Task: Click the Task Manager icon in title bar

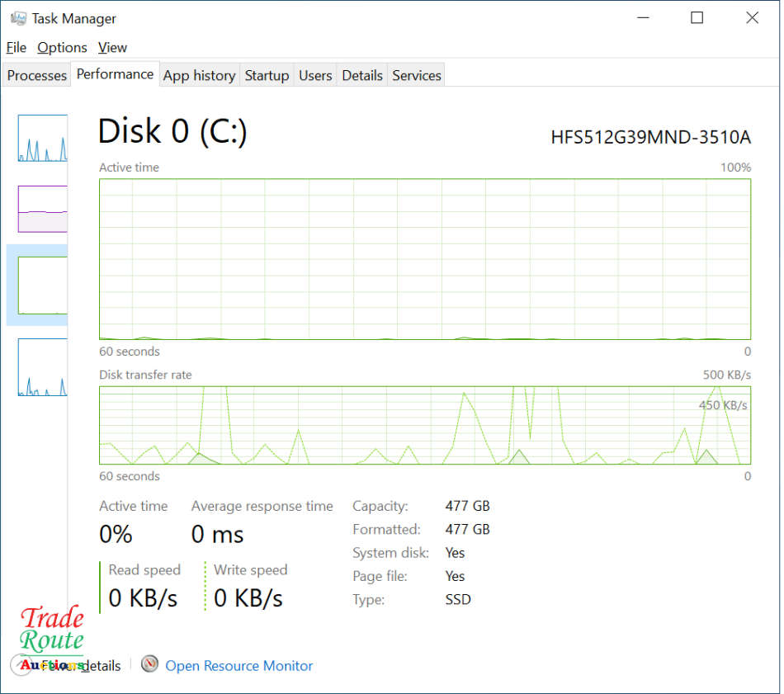Action: (x=18, y=18)
